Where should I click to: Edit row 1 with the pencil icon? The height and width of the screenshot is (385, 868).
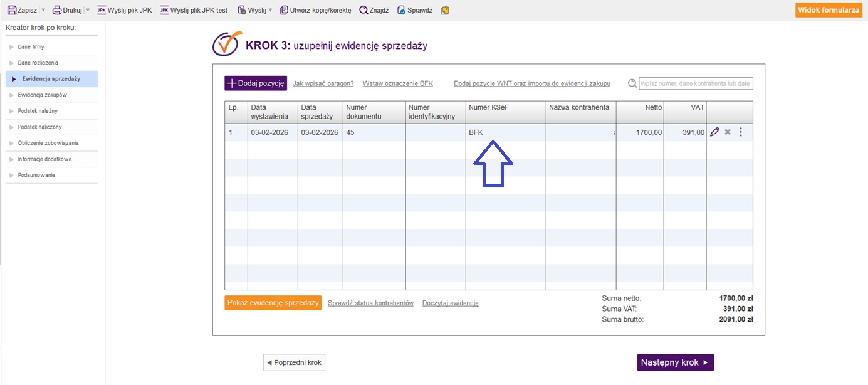(x=714, y=132)
